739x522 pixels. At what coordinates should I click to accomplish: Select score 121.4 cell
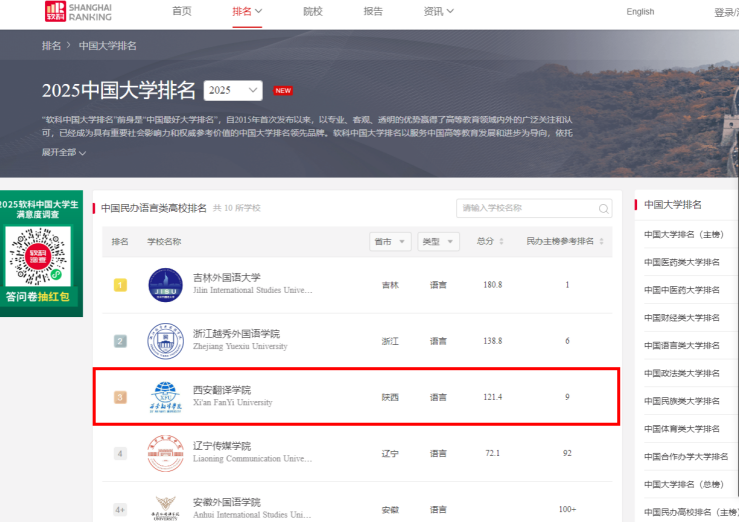[493, 397]
